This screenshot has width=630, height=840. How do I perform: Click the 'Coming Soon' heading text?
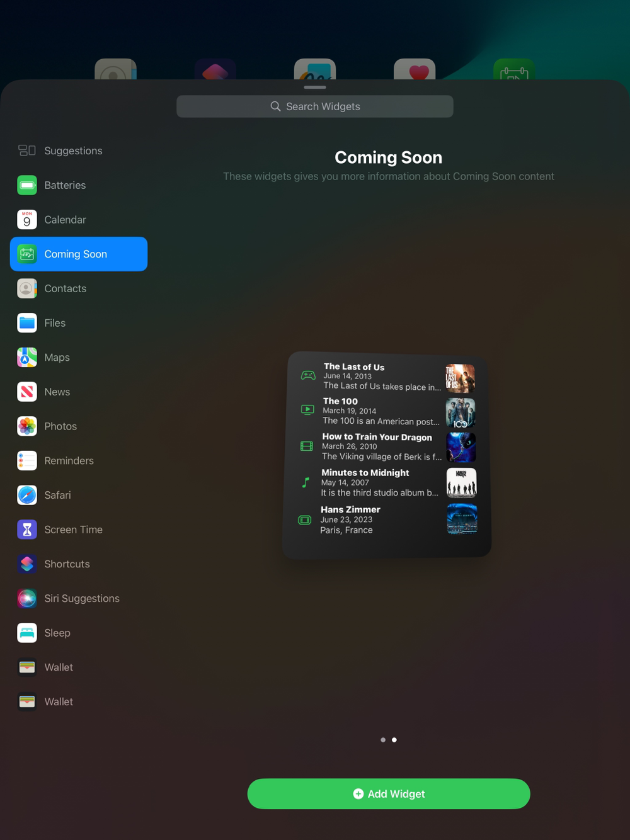(388, 157)
